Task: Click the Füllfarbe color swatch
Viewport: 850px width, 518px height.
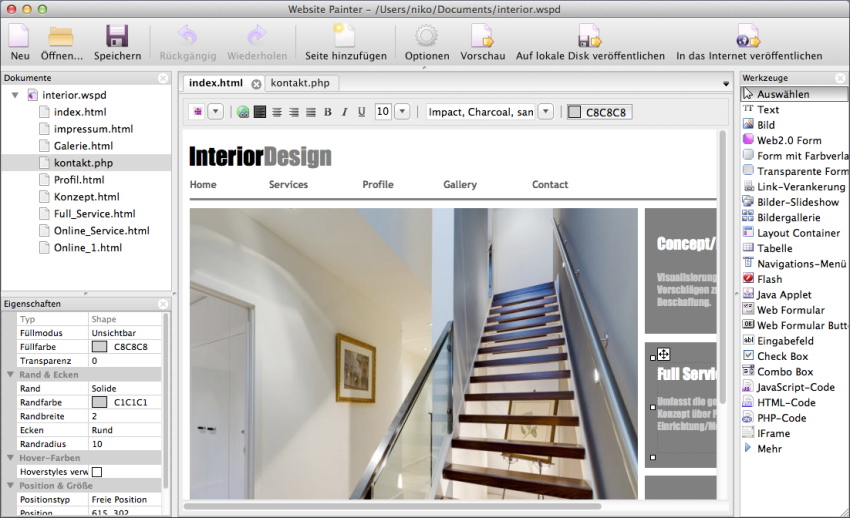Action: 100,347
